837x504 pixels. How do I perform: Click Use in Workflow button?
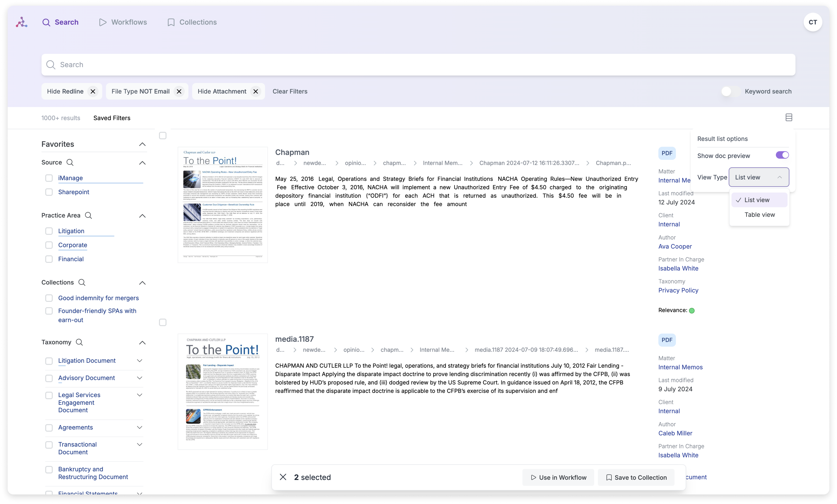click(558, 477)
